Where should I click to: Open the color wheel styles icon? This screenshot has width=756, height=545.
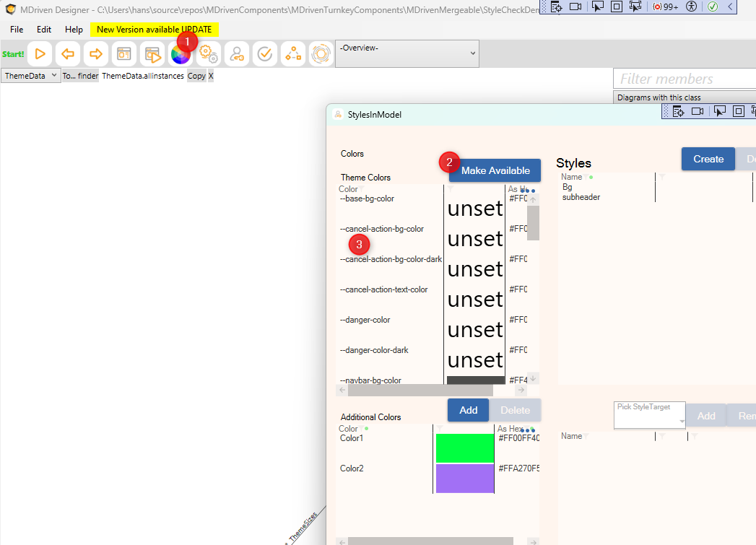pos(180,54)
